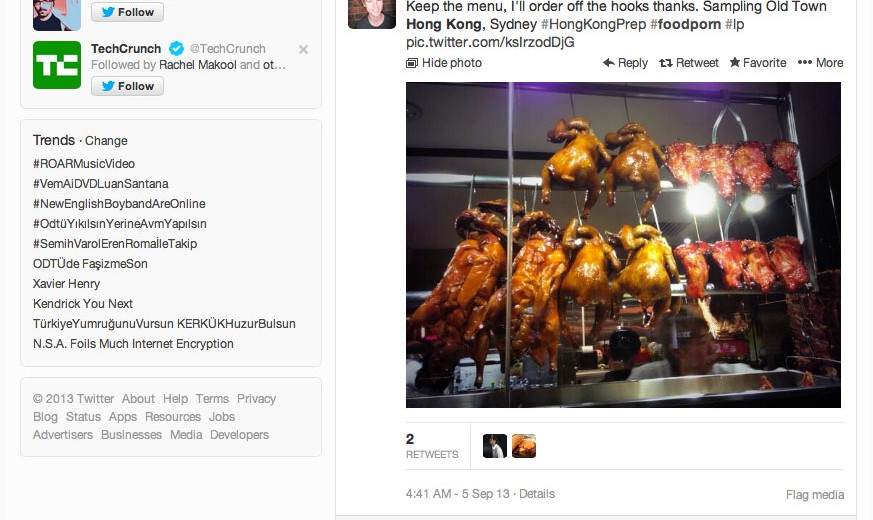
Task: Click first retweeter's avatar
Action: [x=495, y=446]
